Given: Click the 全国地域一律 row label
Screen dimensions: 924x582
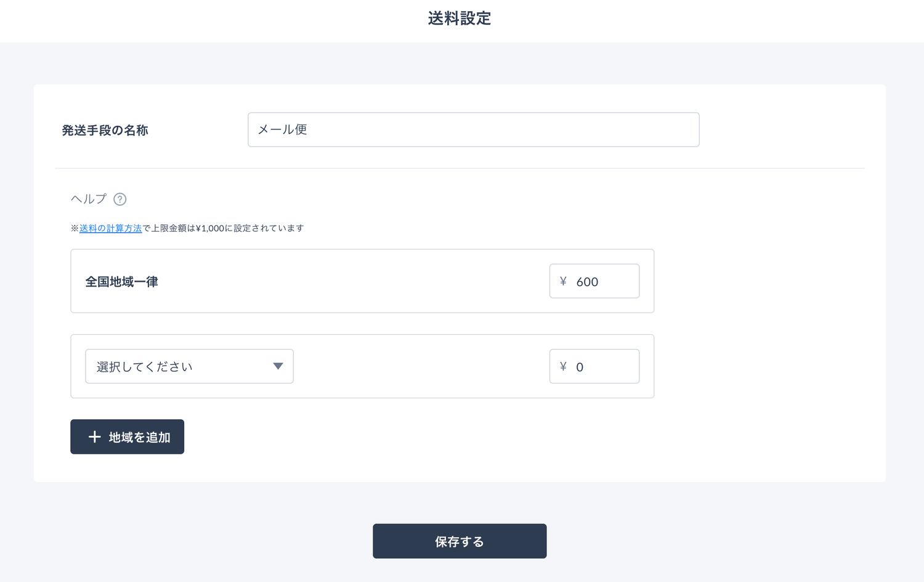Looking at the screenshot, I should coord(121,281).
